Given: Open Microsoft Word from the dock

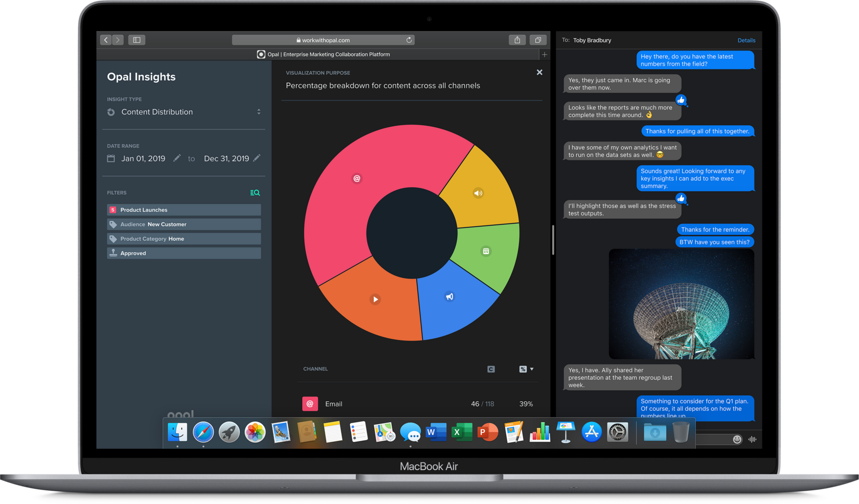Looking at the screenshot, I should 436,432.
